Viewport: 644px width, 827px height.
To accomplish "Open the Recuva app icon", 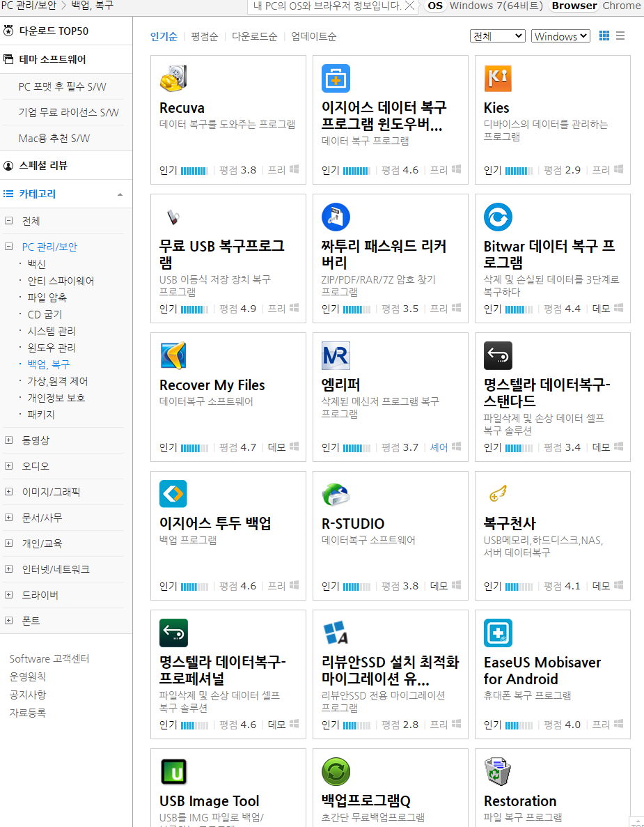I will [173, 78].
